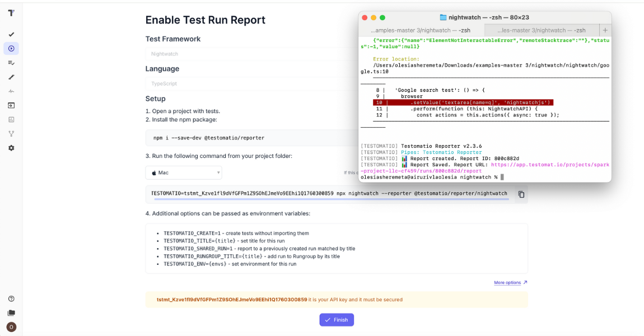Open the Help question mark icon
The width and height of the screenshot is (644, 336).
[11, 299]
